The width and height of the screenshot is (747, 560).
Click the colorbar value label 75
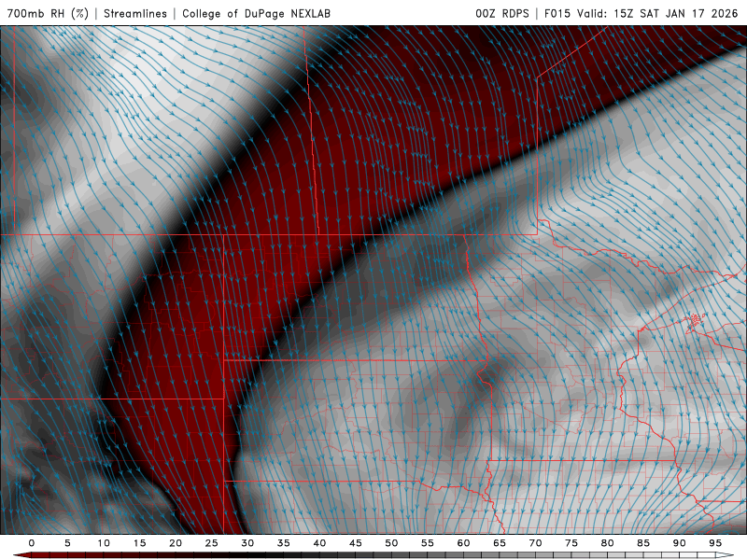(x=571, y=543)
